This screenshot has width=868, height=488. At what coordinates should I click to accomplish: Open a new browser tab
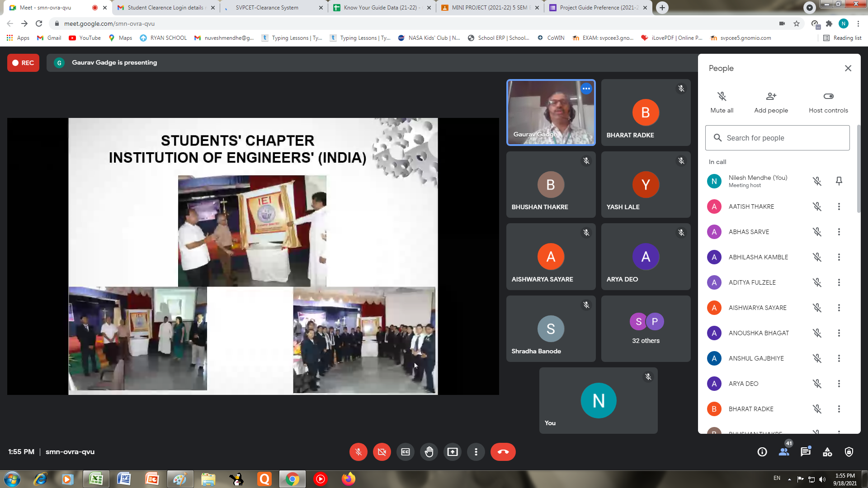tap(662, 8)
